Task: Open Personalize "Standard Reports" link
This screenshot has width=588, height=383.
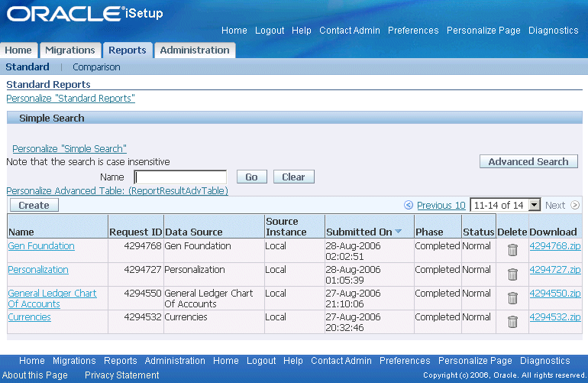Action: point(70,99)
